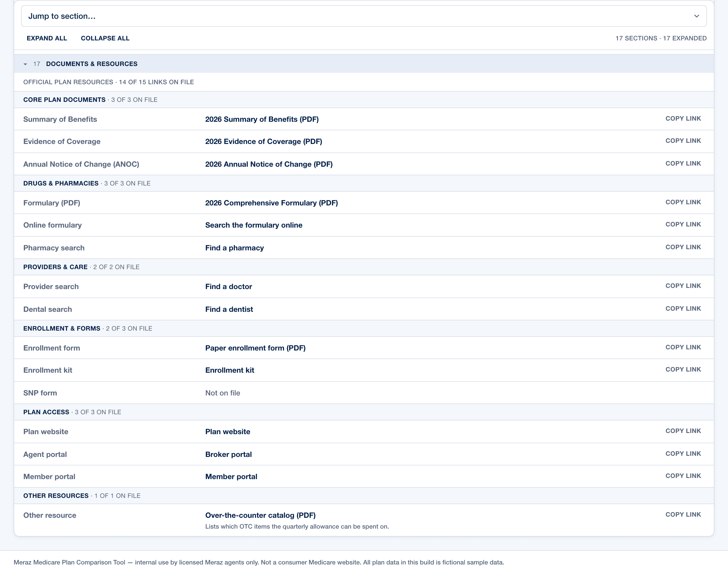728x569 pixels.
Task: Click the 'Core Plan Documents' group heading
Action: pyautogui.click(x=64, y=100)
